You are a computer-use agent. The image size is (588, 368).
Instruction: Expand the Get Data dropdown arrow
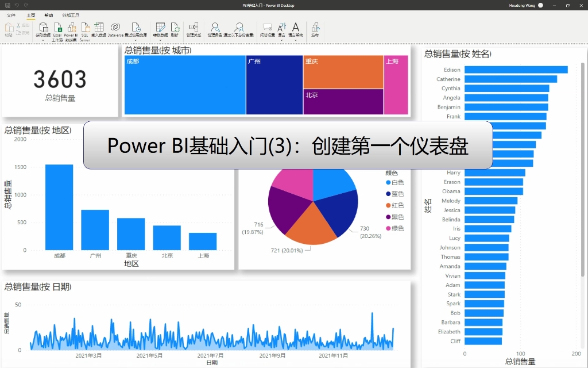coord(43,40)
